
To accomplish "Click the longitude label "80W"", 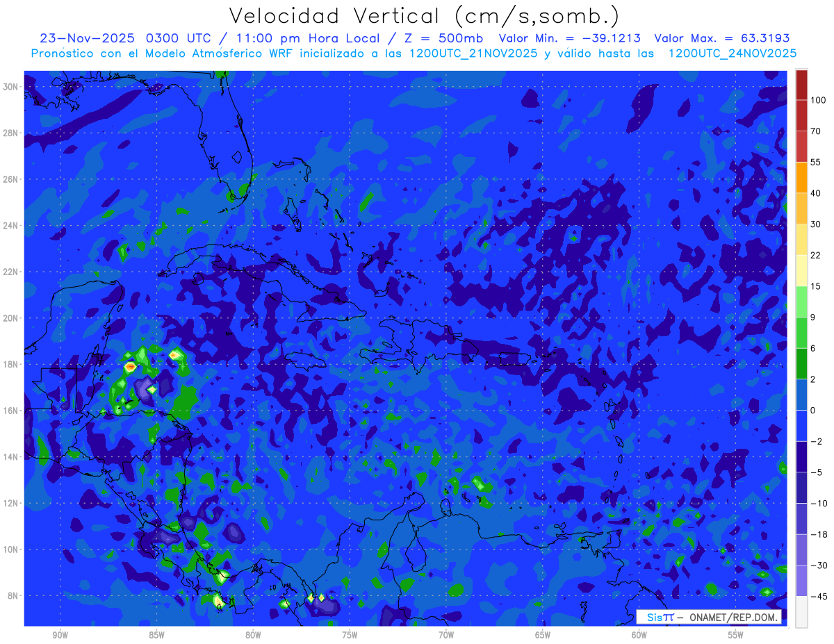I will [x=253, y=636].
